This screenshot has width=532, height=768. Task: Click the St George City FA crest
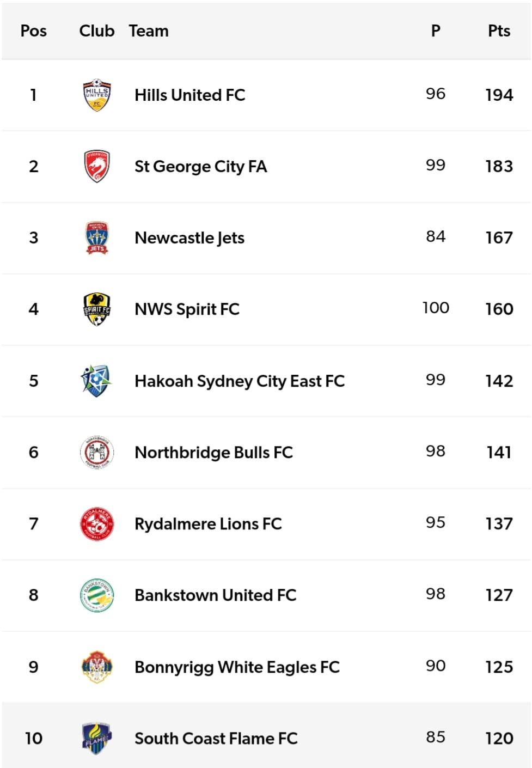(96, 166)
